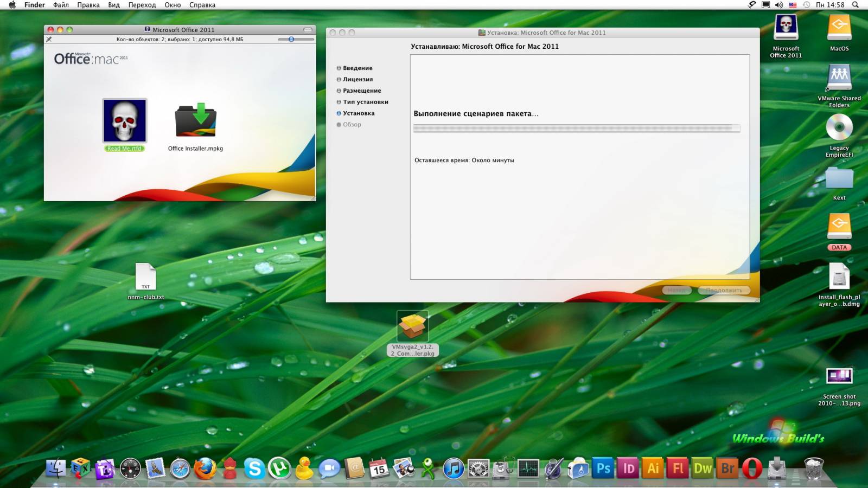Viewport: 868px width, 488px height.
Task: Launch Dashboard from the dock
Action: click(x=130, y=468)
